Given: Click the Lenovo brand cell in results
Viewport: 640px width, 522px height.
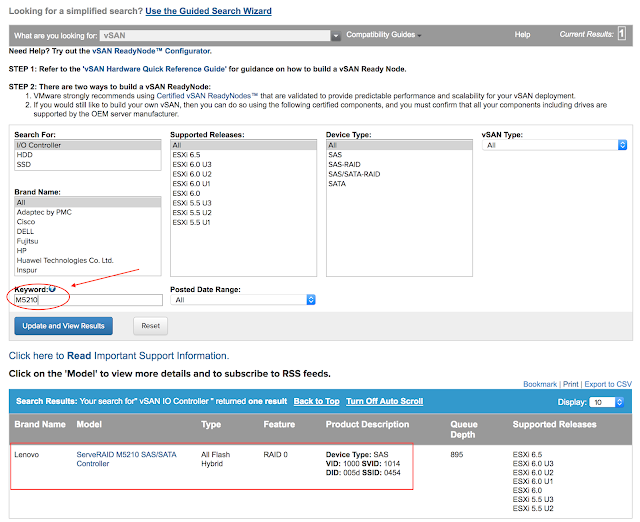Looking at the screenshot, I should [27, 455].
